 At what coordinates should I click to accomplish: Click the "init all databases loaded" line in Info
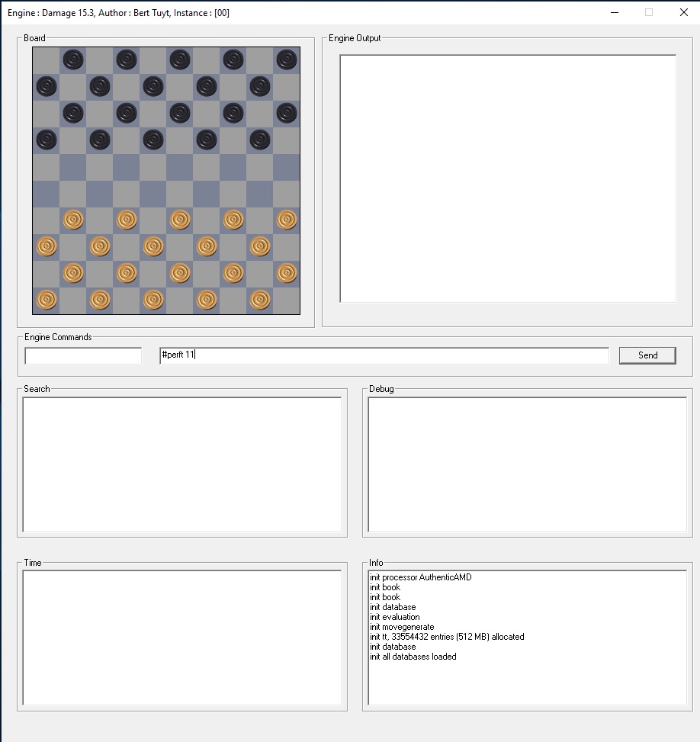point(413,657)
